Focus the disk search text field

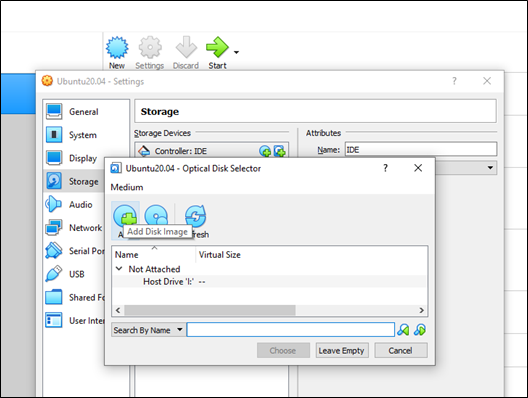291,330
